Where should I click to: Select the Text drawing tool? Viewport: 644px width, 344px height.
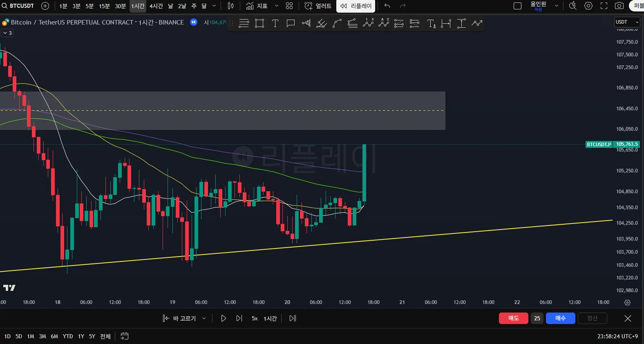tap(275, 23)
